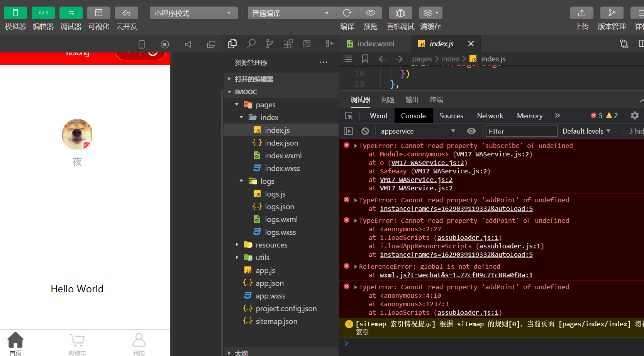Open the search magnifier icon
Screen dimensions: 644x356
point(251,44)
